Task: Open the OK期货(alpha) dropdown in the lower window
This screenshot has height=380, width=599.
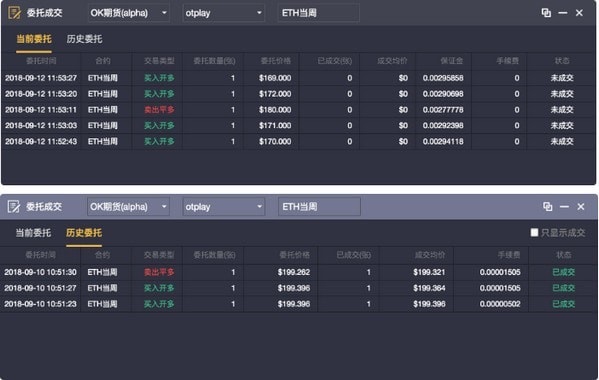Action: click(x=128, y=207)
